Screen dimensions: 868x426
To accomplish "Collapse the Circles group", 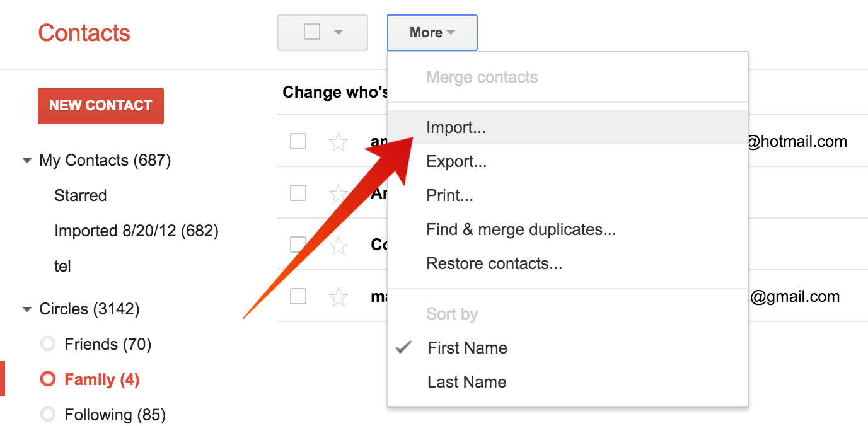I will click(x=26, y=309).
